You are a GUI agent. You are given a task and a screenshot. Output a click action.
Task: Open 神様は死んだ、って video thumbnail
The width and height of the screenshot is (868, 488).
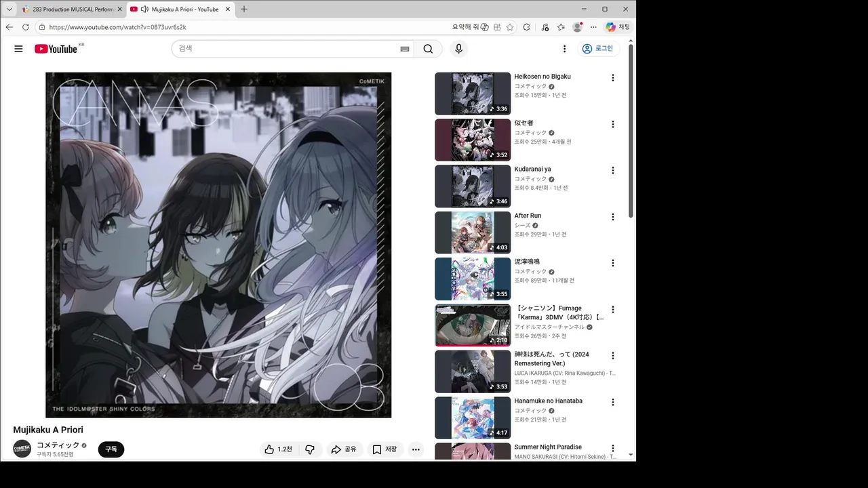[473, 371]
